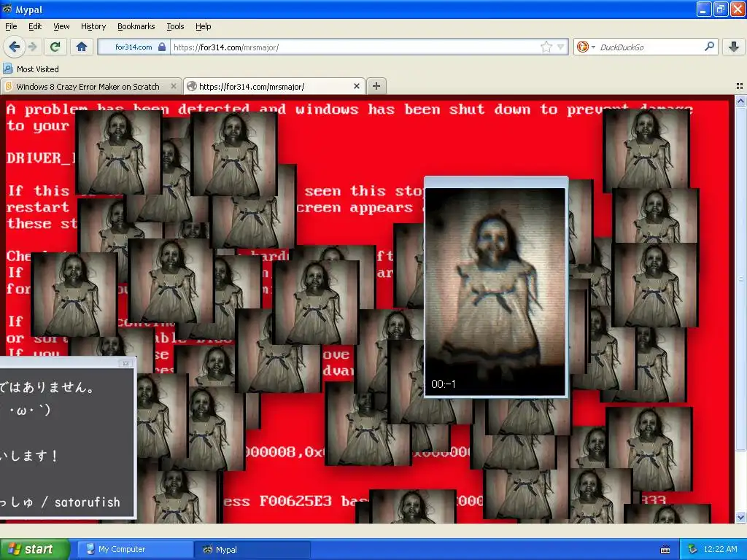747x560 pixels.
Task: Open a new tab with plus button
Action: pyautogui.click(x=376, y=86)
